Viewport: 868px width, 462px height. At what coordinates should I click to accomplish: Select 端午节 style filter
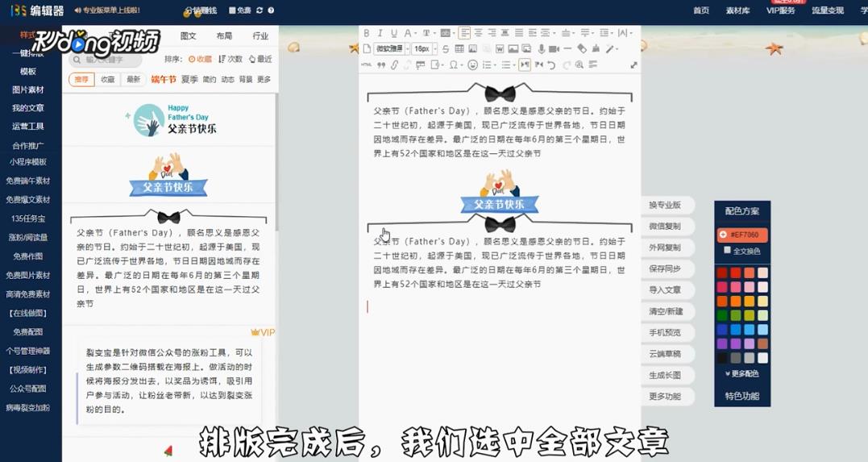164,80
